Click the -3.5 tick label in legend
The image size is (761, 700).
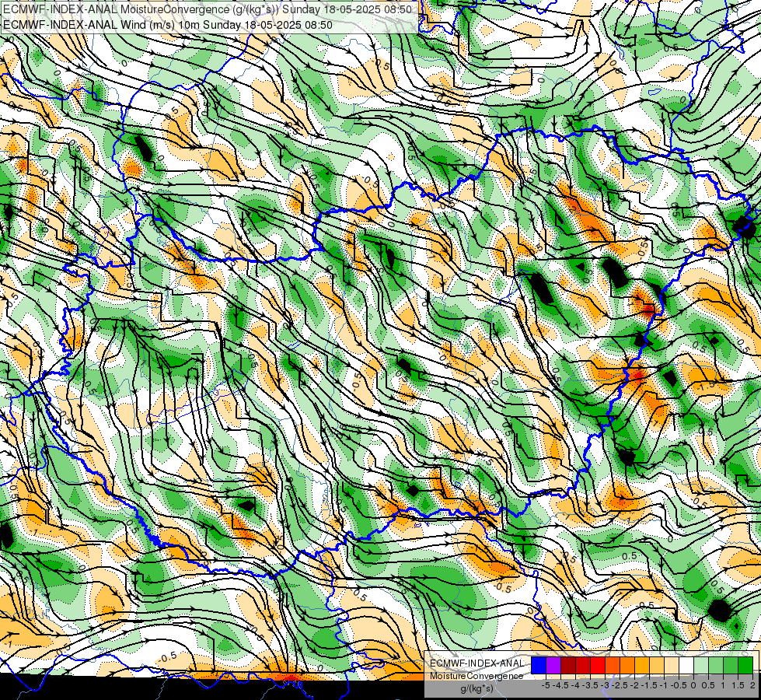[x=591, y=685]
